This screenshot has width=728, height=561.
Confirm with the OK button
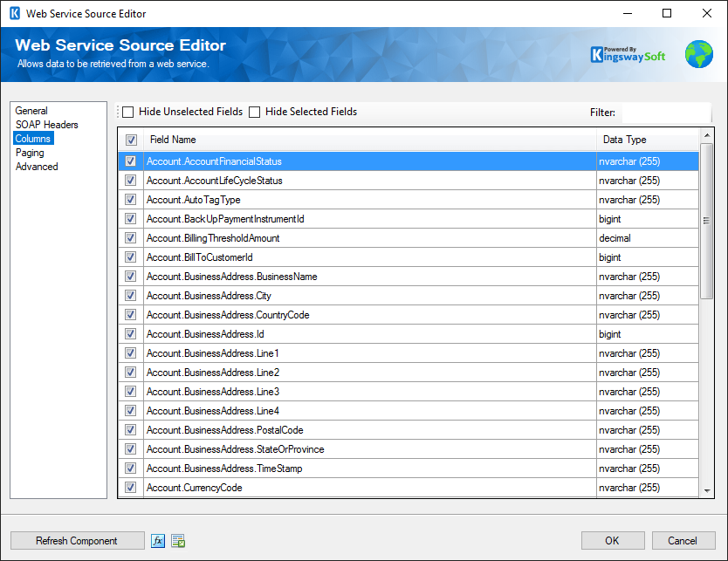[x=613, y=541]
